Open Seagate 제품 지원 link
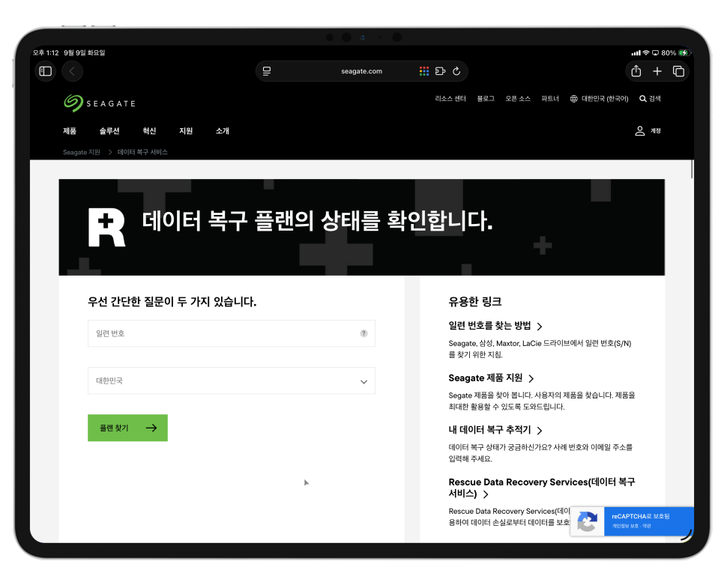Screen dimensions: 724x588 click(x=491, y=378)
